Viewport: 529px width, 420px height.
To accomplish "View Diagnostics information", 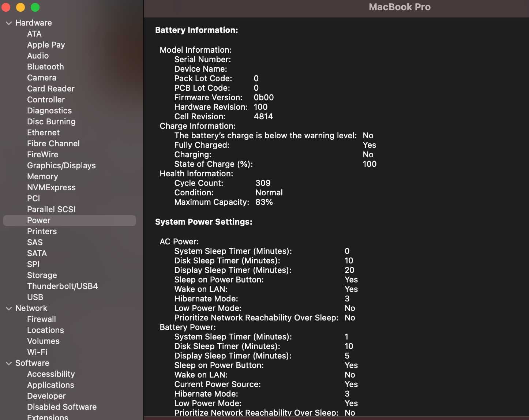I will click(x=49, y=110).
